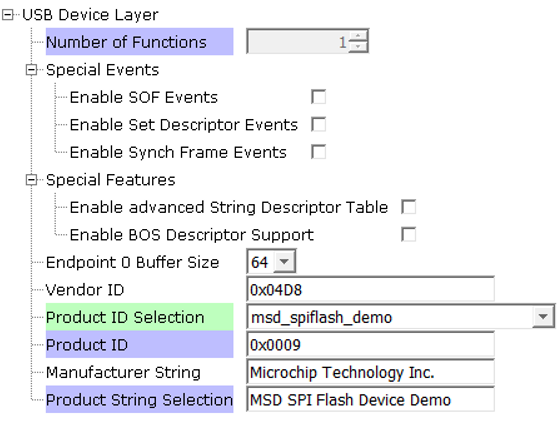Image resolution: width=559 pixels, height=425 pixels.
Task: Select the Number of Functions label
Action: point(139,42)
